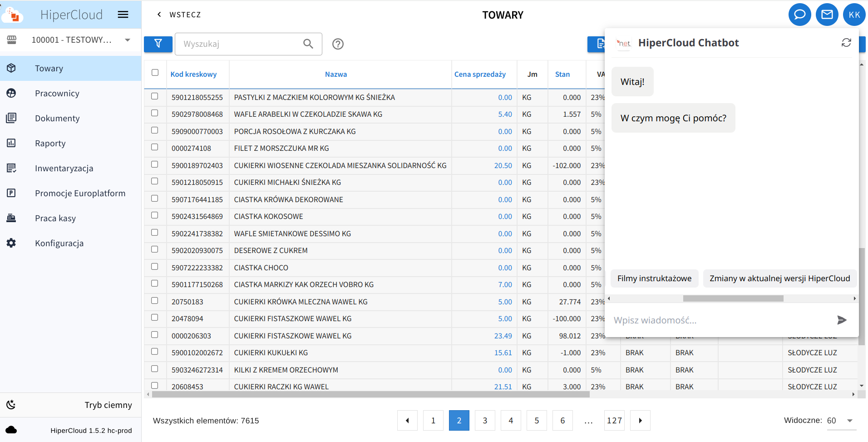The image size is (868, 442).
Task: Sort the table by Cena sprzedaży column
Action: (x=480, y=74)
